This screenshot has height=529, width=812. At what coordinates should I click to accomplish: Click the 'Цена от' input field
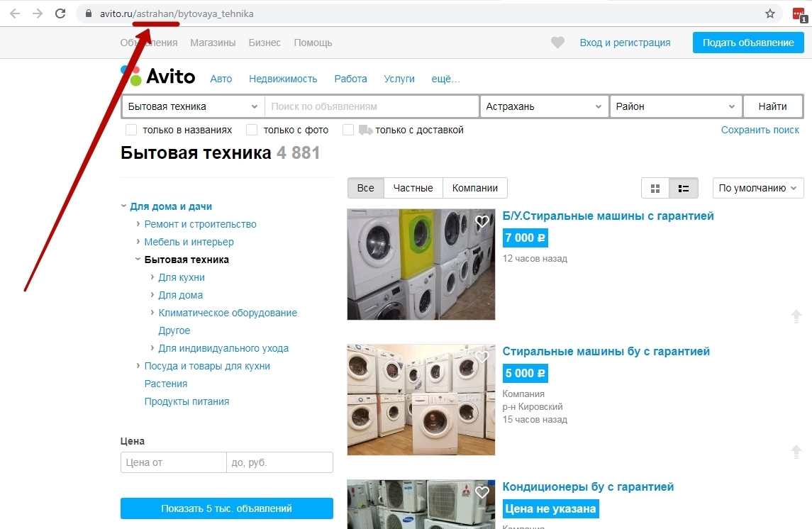[x=173, y=462]
